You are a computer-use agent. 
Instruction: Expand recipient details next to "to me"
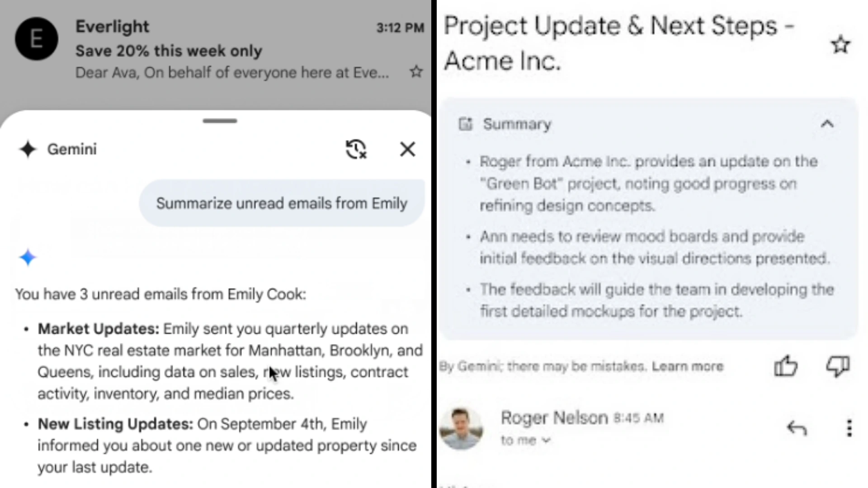(x=547, y=440)
